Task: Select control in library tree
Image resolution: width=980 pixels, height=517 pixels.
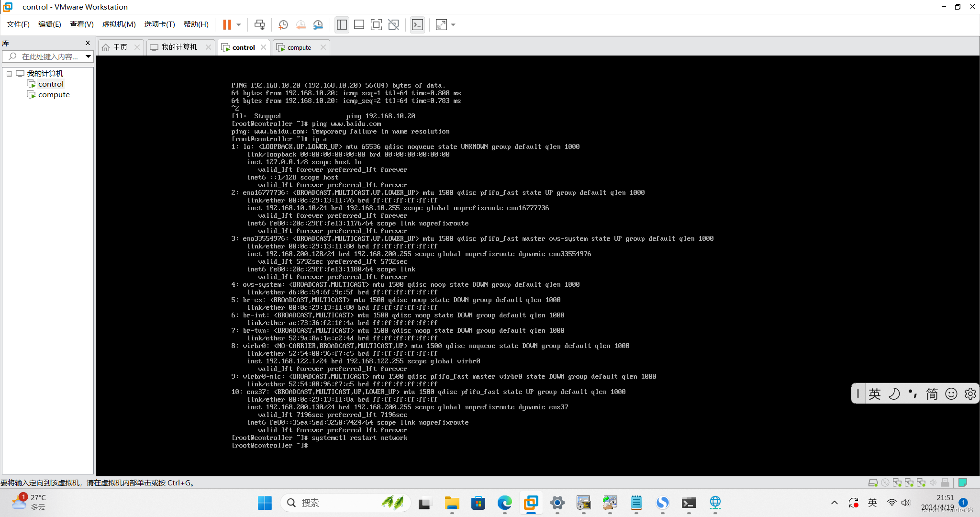Action: coord(51,84)
